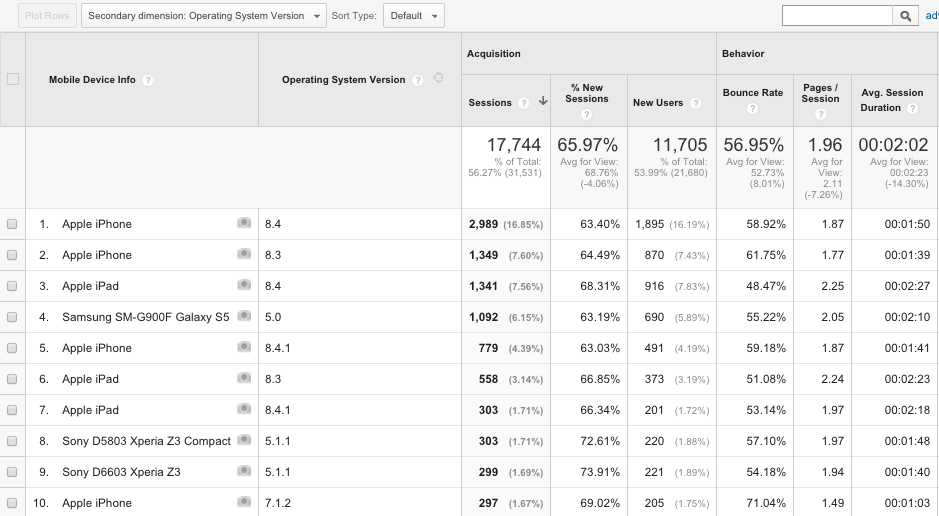The width and height of the screenshot is (939, 516).
Task: Sort by Avg. Session Duration header
Action: tap(892, 100)
